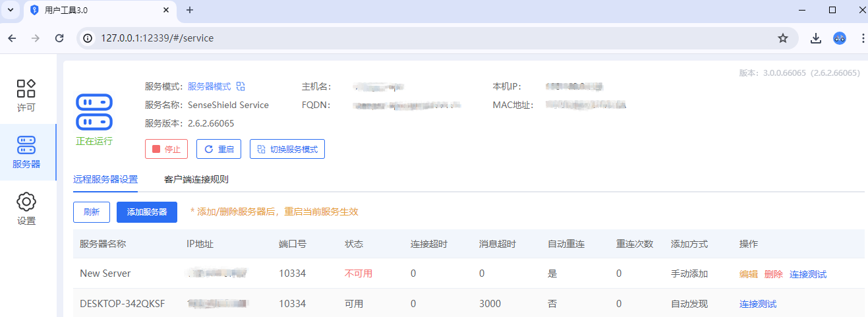Open the 设置 gear in sidebar
Screen dimensions: 868x317
(x=26, y=209)
